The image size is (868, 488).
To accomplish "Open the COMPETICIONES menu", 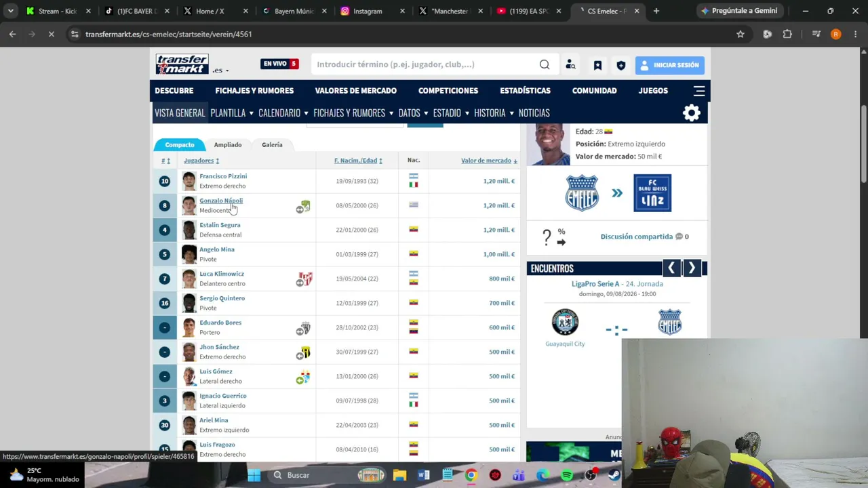I will [448, 91].
